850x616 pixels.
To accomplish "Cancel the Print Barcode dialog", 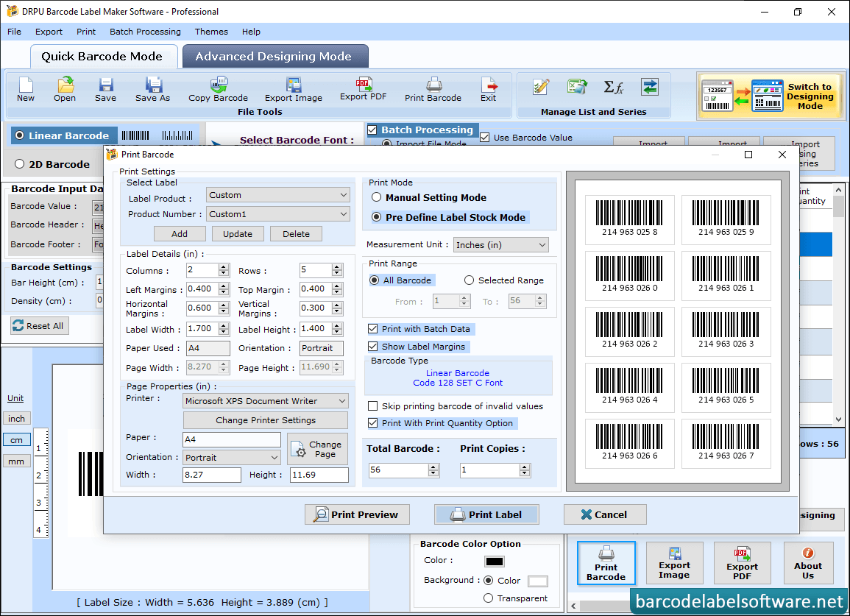I will click(x=605, y=514).
